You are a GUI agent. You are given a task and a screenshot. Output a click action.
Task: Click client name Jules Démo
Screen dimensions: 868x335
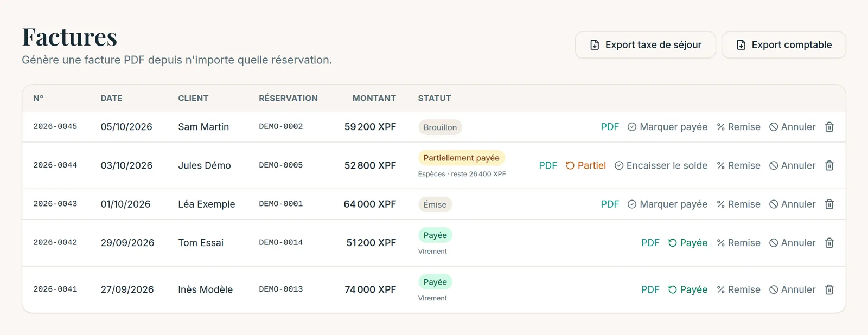[x=205, y=165]
